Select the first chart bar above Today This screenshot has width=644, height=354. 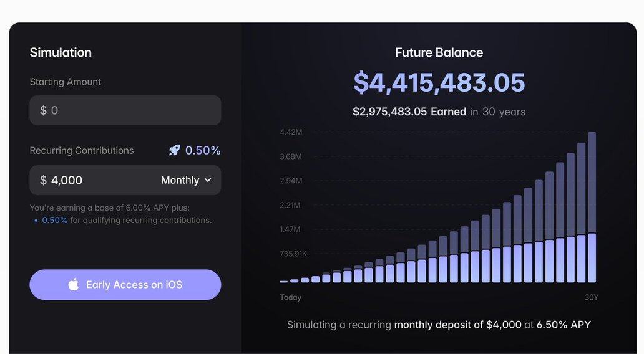pyautogui.click(x=284, y=281)
